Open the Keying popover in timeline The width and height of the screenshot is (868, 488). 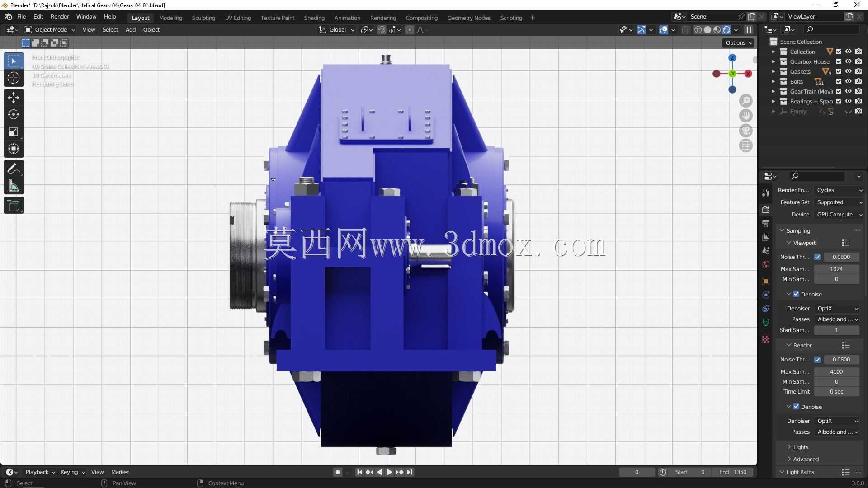(72, 472)
